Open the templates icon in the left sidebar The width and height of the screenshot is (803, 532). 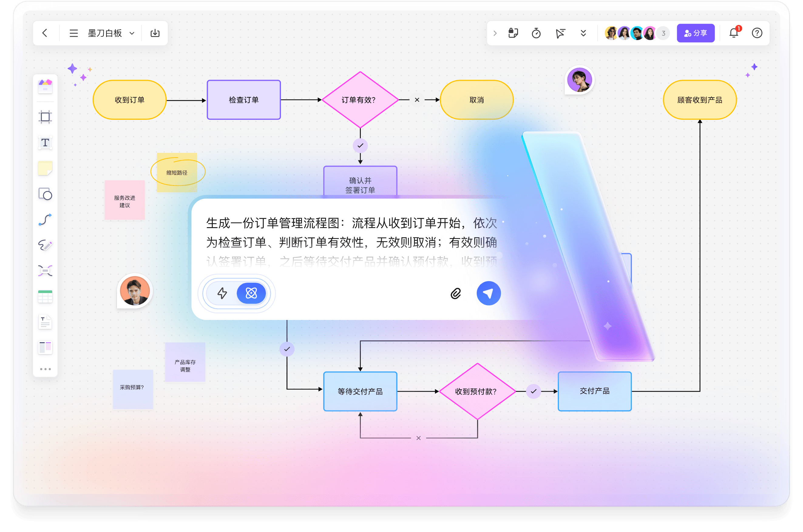[45, 86]
